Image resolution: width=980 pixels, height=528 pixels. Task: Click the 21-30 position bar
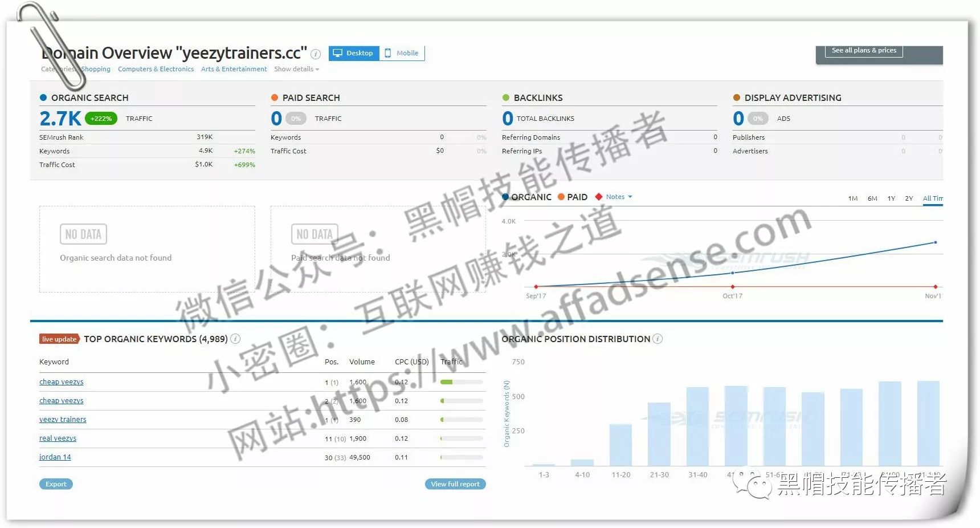click(659, 434)
